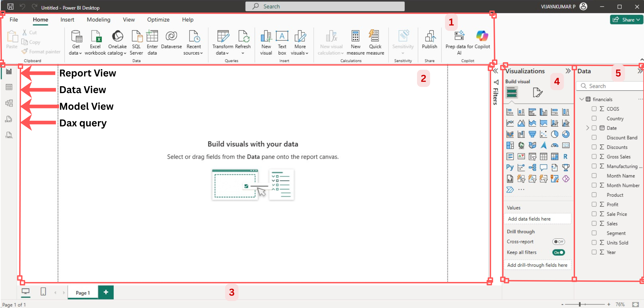Click the zoom slider in status bar
This screenshot has height=308, width=644.
(580, 304)
